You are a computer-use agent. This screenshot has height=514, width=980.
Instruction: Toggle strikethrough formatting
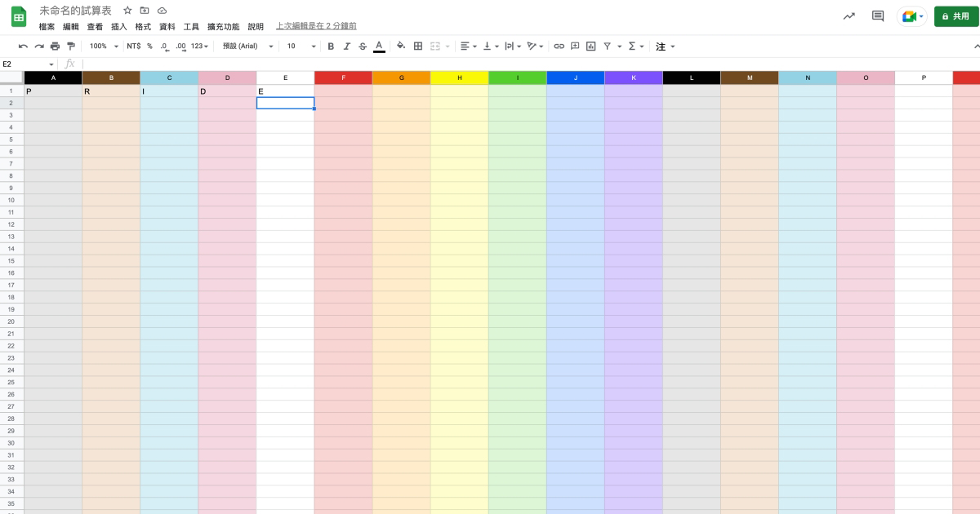pos(363,47)
